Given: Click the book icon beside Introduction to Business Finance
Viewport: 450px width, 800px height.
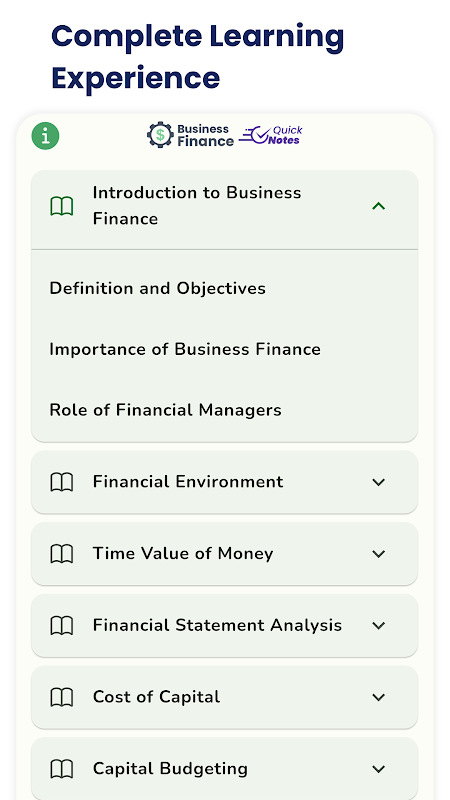Looking at the screenshot, I should click(62, 206).
